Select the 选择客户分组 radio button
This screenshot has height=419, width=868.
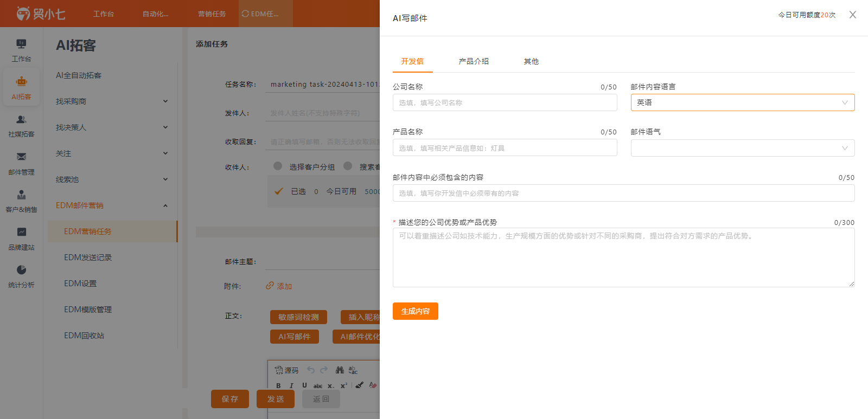pos(278,166)
